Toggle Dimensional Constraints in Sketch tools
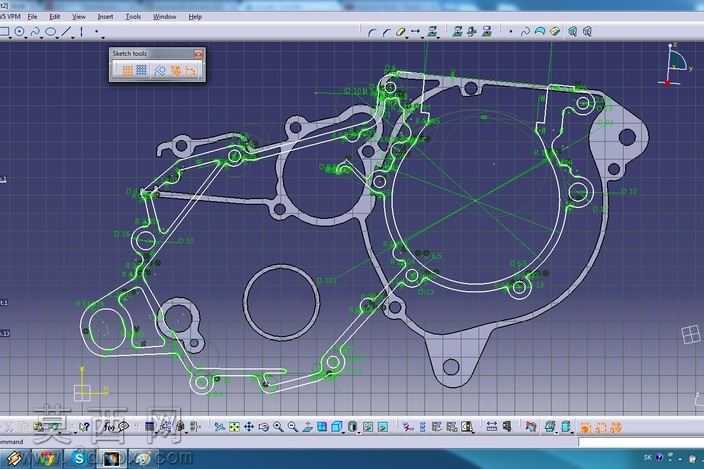The width and height of the screenshot is (704, 469). pyautogui.click(x=191, y=70)
